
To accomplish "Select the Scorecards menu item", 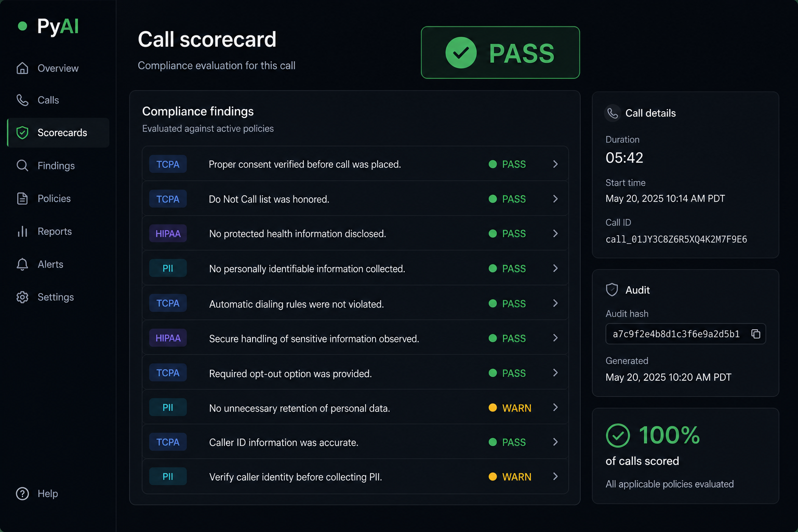I will [58, 132].
